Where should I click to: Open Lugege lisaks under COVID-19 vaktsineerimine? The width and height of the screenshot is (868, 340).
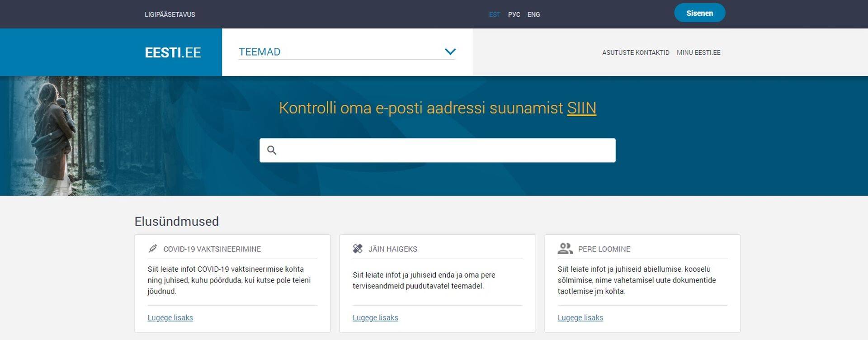coord(170,317)
